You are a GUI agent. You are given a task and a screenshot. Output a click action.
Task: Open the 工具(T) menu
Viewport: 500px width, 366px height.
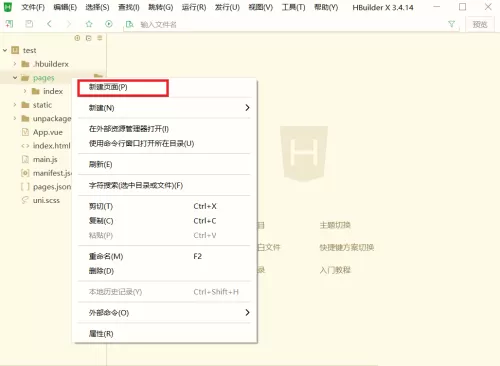point(293,7)
